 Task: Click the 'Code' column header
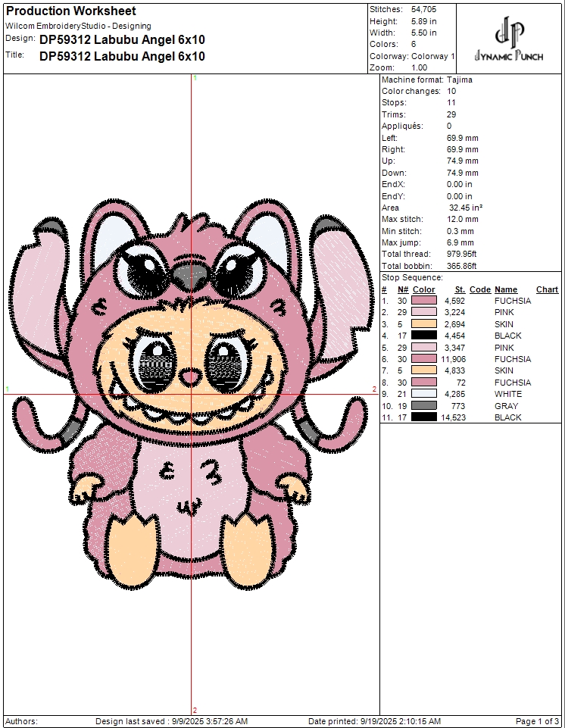(480, 289)
